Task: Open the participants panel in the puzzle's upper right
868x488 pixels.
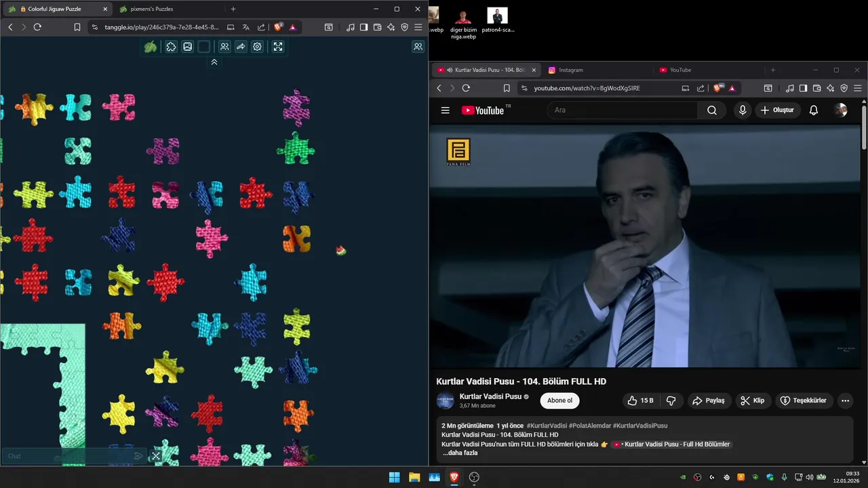Action: [x=418, y=47]
